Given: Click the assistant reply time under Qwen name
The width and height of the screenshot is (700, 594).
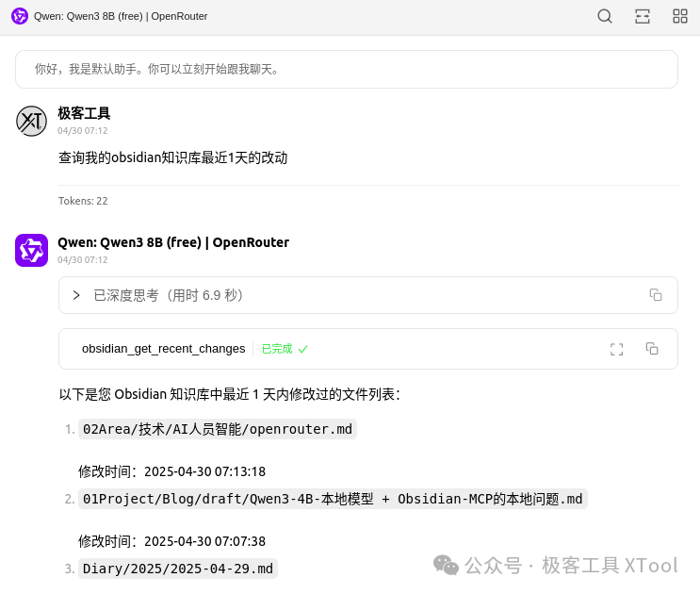Looking at the screenshot, I should (x=83, y=259).
